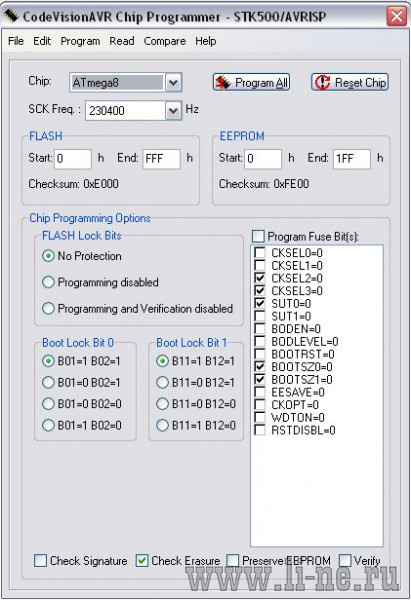Uncheck the BOOTSZ1=0 fuse bit
The height and width of the screenshot is (600, 411).
[260, 379]
